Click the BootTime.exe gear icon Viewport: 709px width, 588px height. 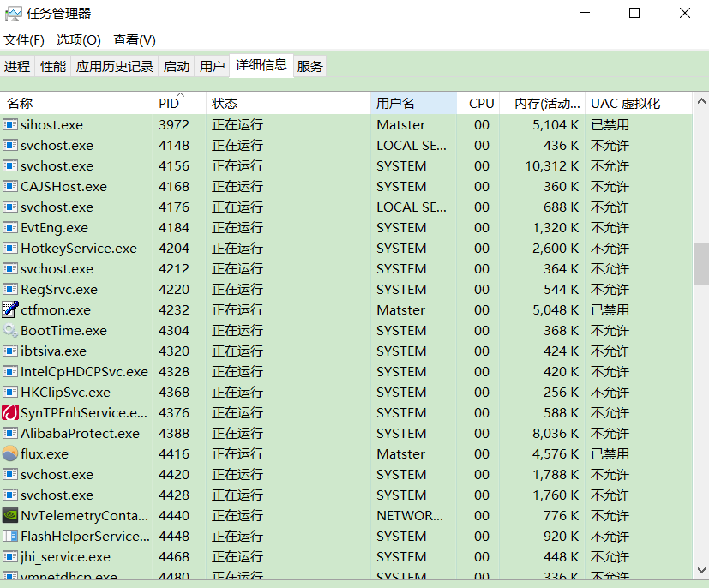[x=10, y=330]
